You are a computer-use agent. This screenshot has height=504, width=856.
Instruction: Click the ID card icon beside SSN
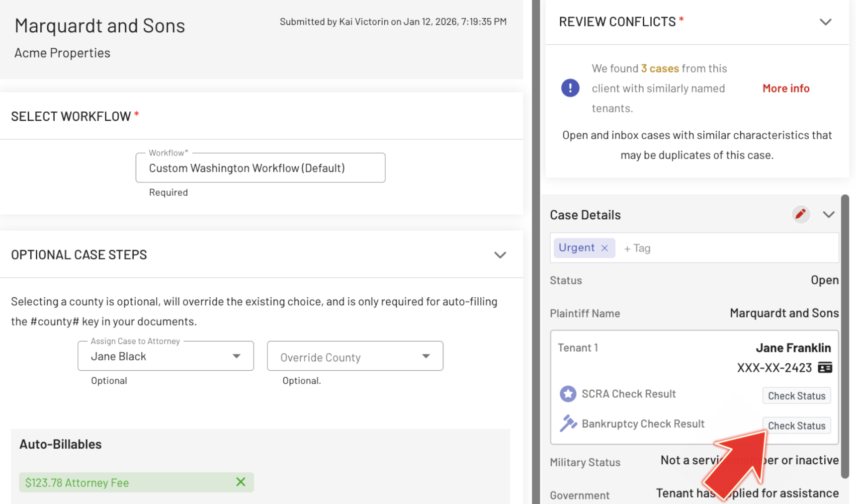(825, 367)
